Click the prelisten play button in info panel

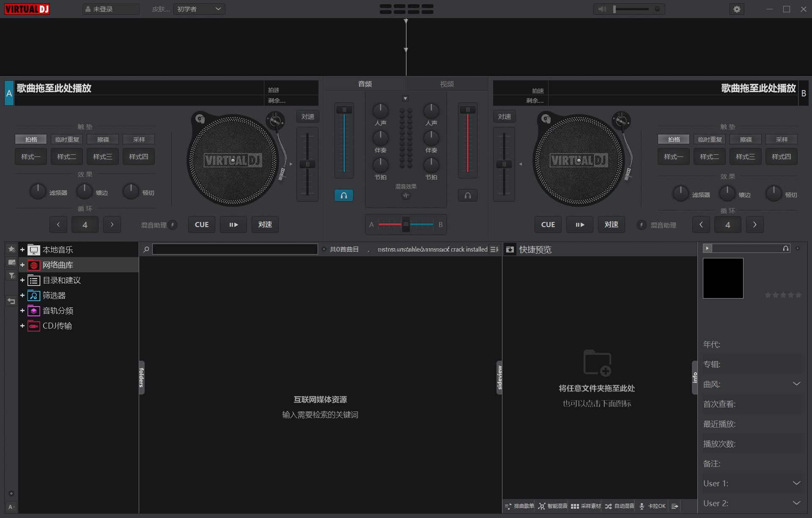pos(707,248)
